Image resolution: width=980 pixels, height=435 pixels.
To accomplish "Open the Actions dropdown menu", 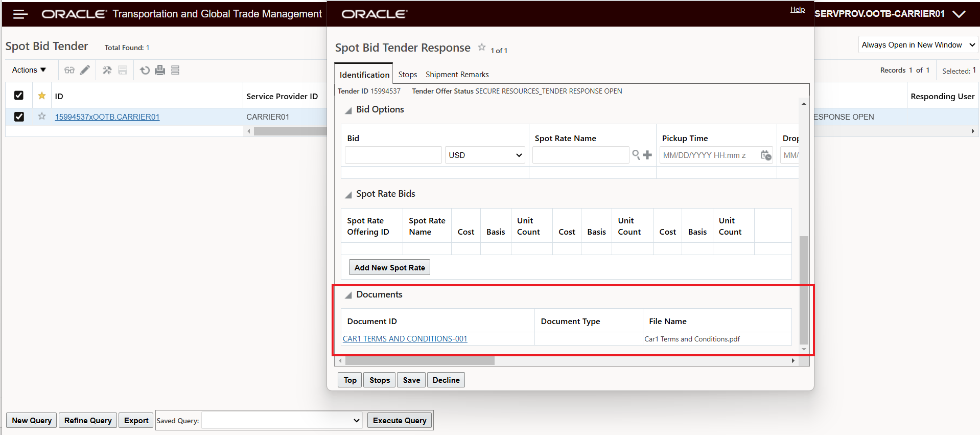I will click(29, 70).
